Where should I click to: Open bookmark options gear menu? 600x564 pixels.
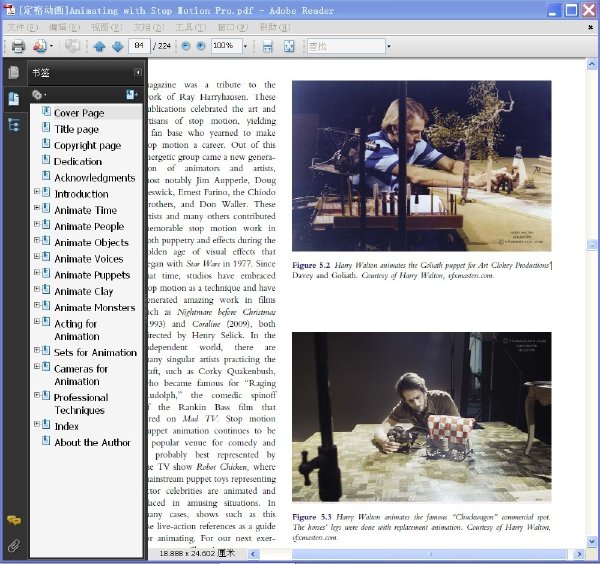(38, 95)
